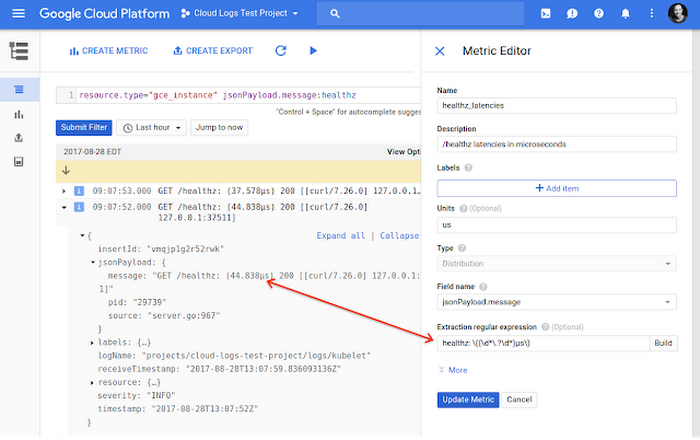The height and width of the screenshot is (440, 700).
Task: Open the help question mark icon
Action: pos(598,14)
